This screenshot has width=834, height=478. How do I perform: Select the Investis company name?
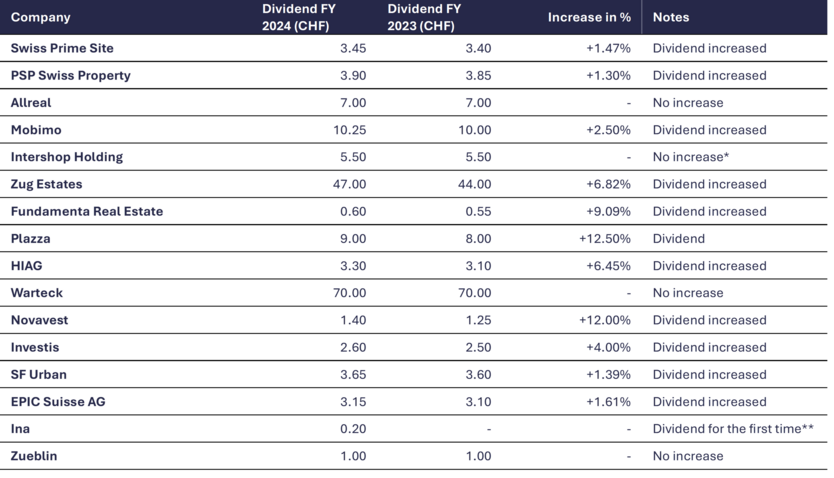point(35,347)
